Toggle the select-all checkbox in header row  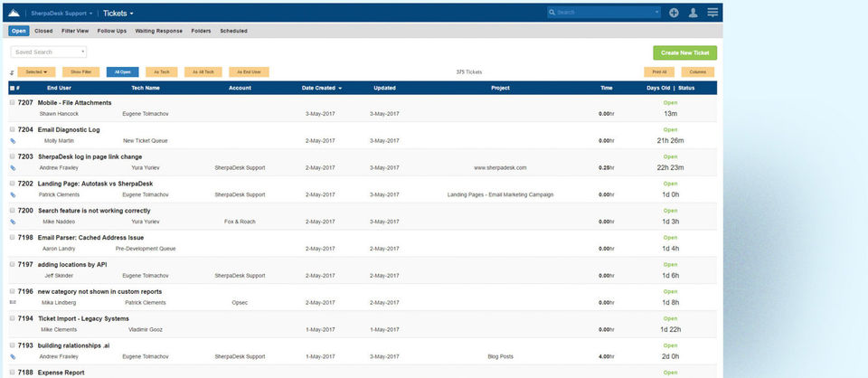coord(12,88)
